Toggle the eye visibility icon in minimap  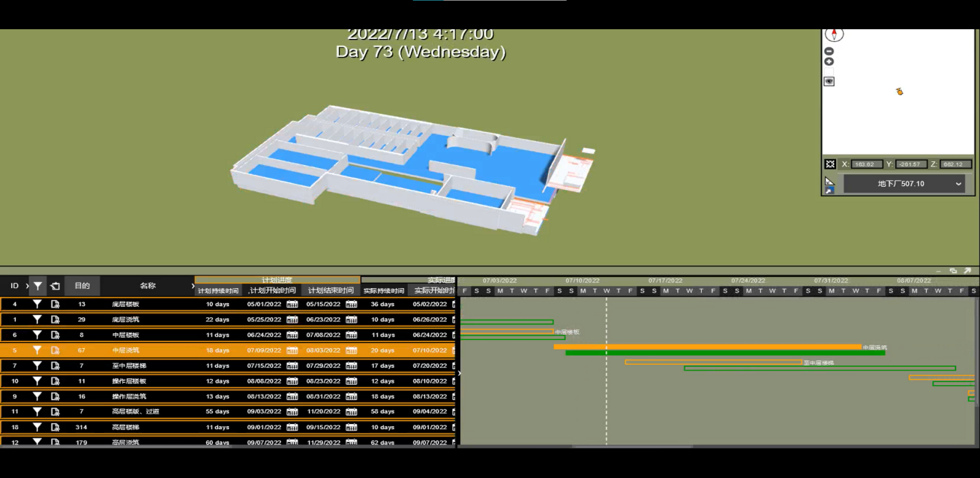coord(829,81)
